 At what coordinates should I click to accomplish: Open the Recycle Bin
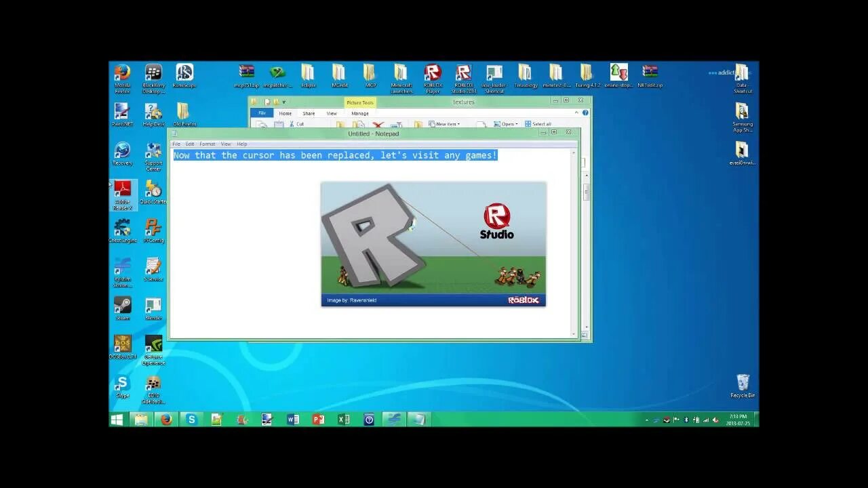coord(743,386)
